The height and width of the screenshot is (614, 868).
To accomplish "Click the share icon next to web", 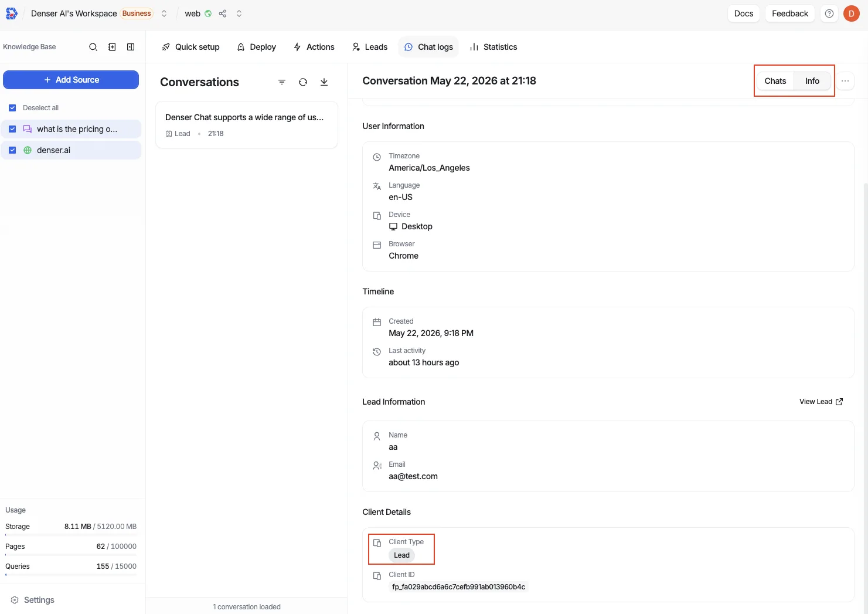I will coord(223,13).
